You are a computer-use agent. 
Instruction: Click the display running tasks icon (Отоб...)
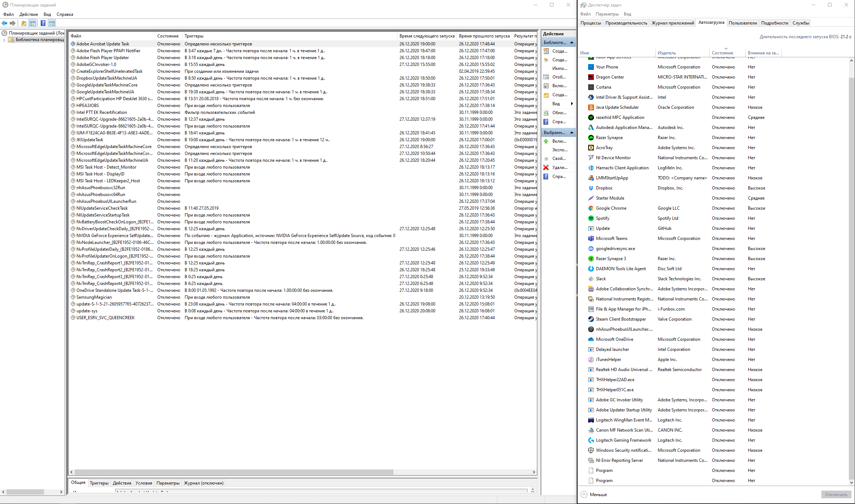[546, 77]
